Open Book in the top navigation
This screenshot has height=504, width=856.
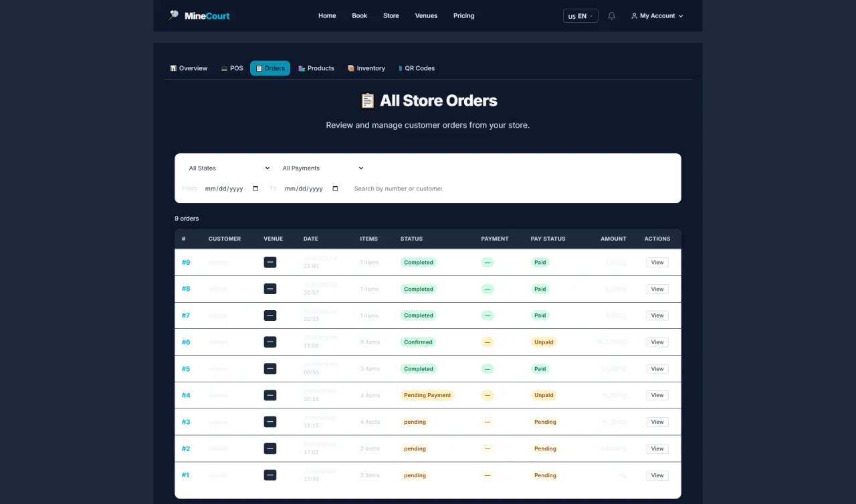(x=360, y=16)
